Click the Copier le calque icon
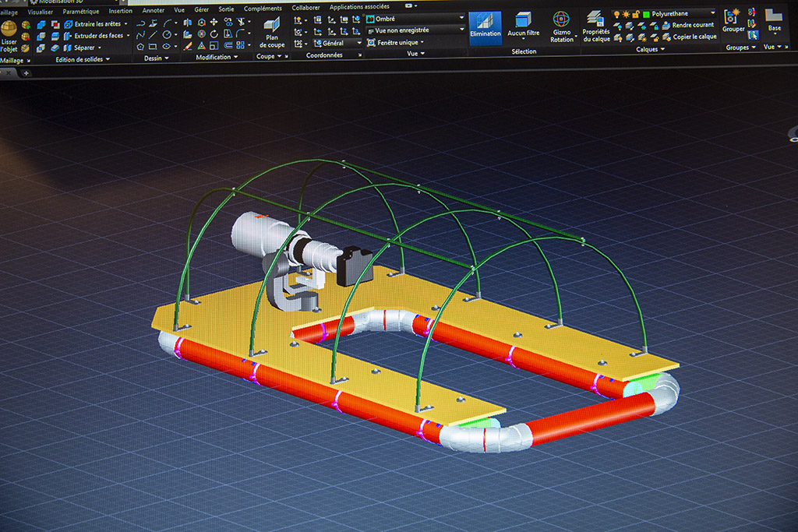 tap(666, 37)
